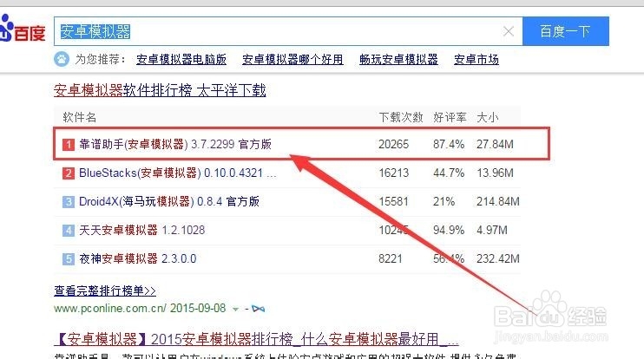Click download count 16213
644x359 pixels.
[393, 173]
